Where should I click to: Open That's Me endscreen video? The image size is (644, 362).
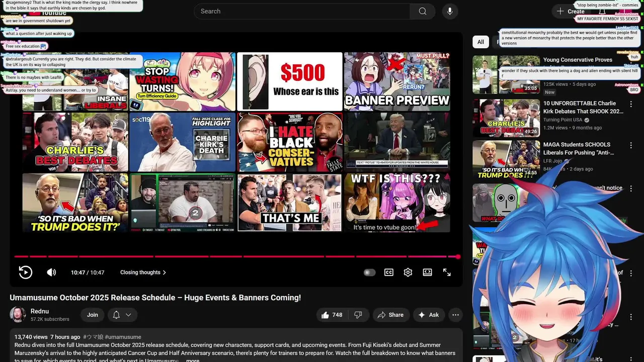[x=290, y=202]
